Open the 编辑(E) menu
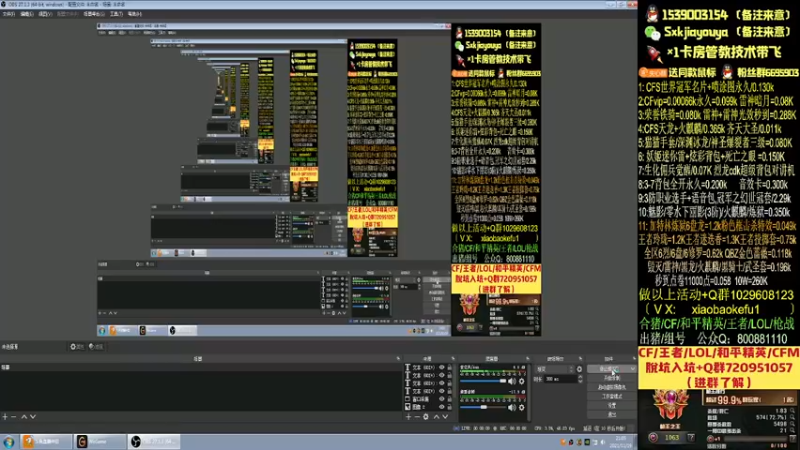Viewport: 800px width, 450px height. tap(27, 14)
